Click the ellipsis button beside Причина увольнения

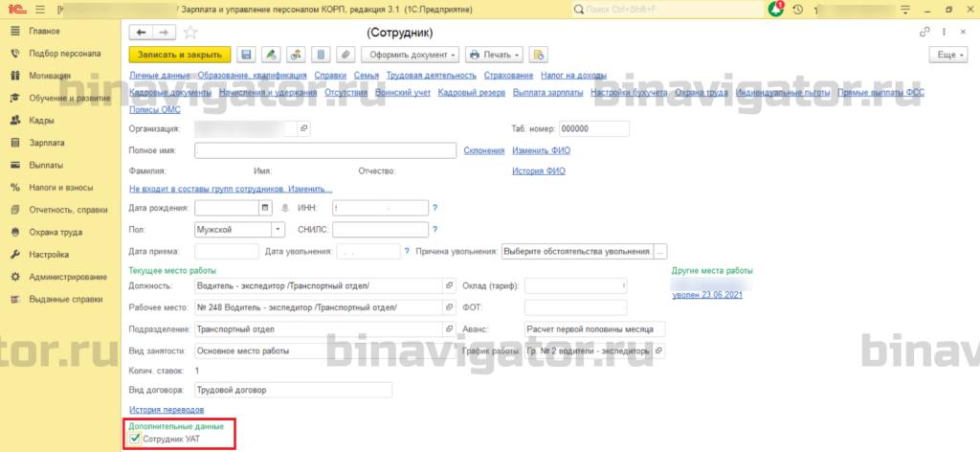tap(660, 251)
